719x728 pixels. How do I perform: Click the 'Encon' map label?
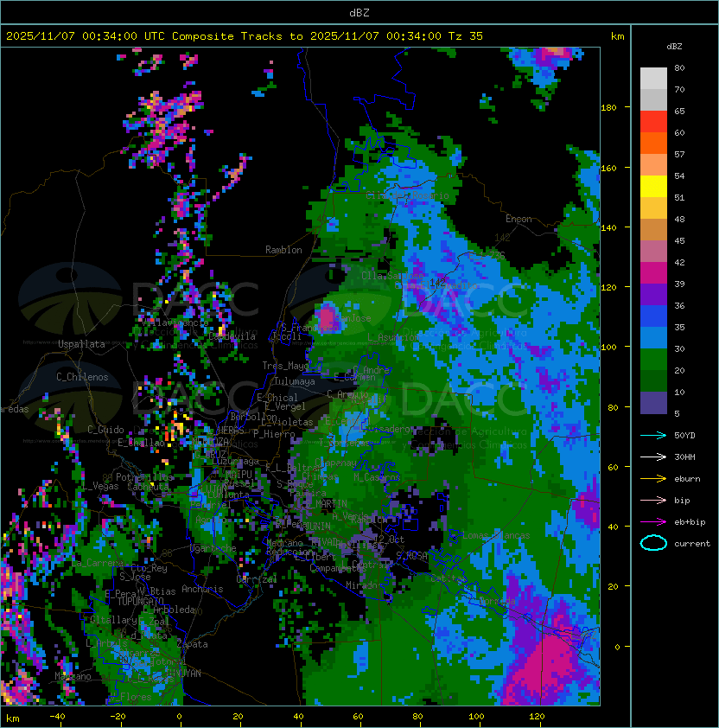[x=519, y=219]
